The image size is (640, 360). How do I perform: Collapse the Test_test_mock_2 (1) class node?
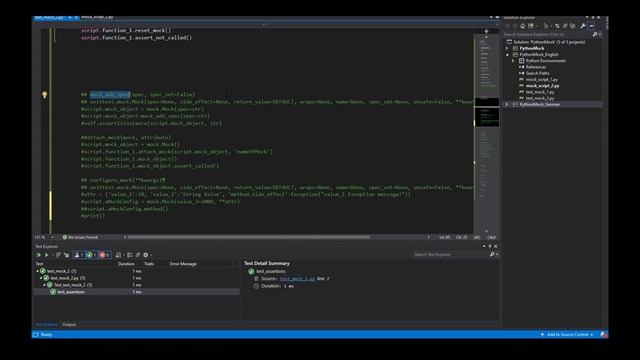point(44,285)
